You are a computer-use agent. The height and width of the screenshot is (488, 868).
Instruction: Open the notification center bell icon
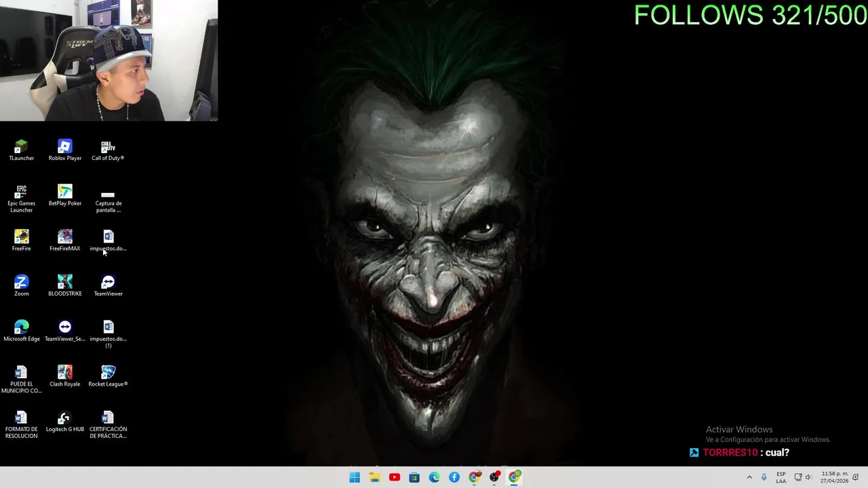[856, 477]
